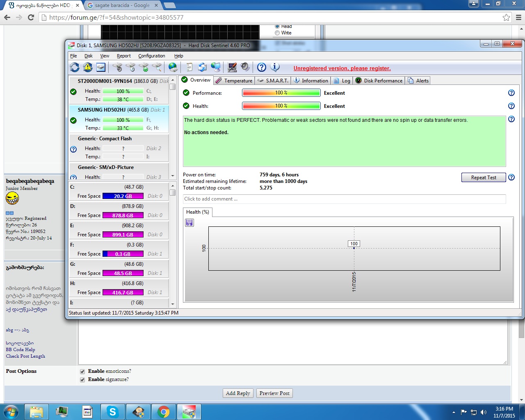525x420 pixels.
Task: Click the Windows Start button
Action: 11,411
